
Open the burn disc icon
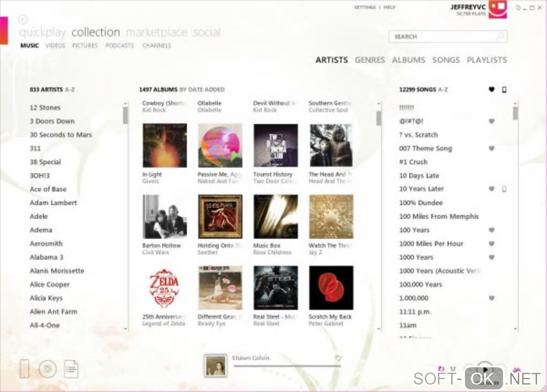click(47, 369)
